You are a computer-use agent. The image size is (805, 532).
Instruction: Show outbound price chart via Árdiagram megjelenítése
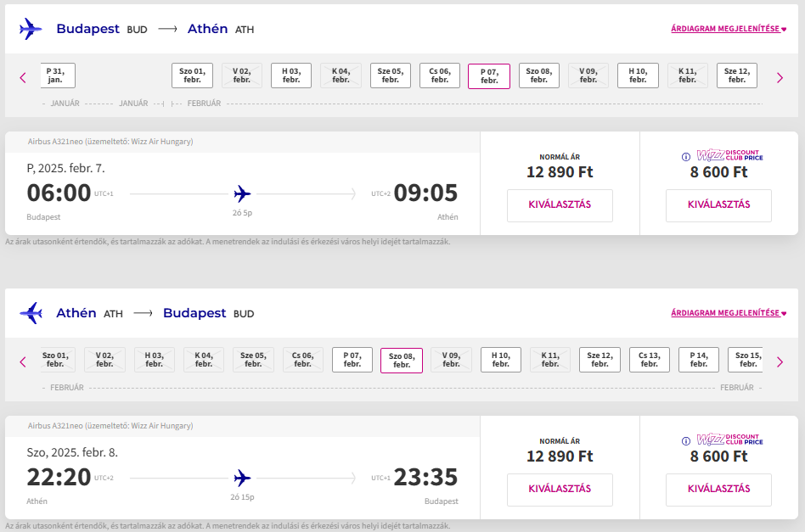pos(729,29)
